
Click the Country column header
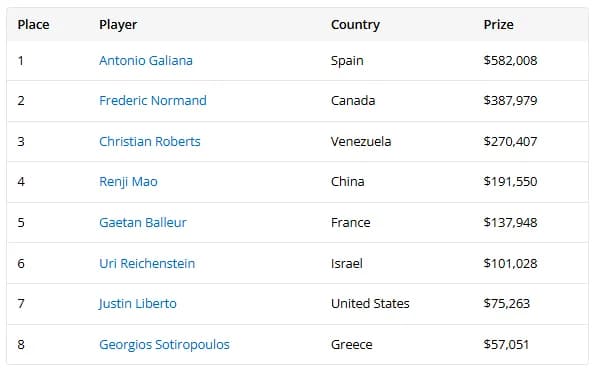pyautogui.click(x=355, y=25)
